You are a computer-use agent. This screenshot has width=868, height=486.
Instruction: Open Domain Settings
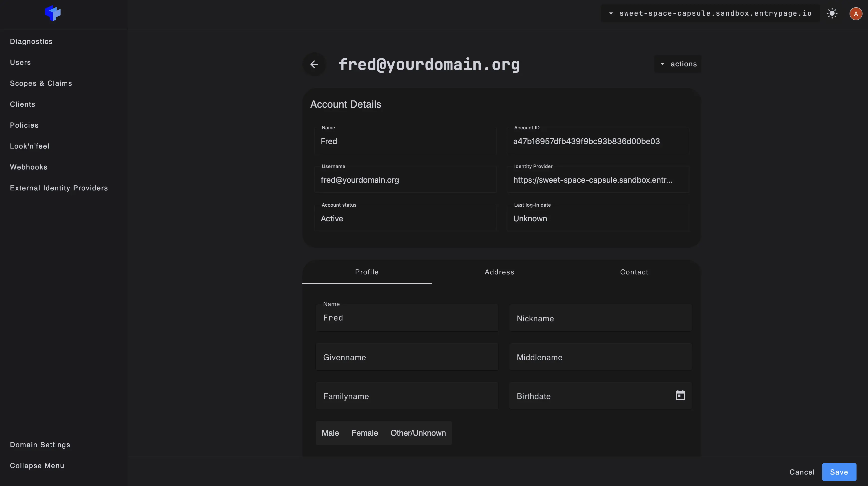coord(40,445)
